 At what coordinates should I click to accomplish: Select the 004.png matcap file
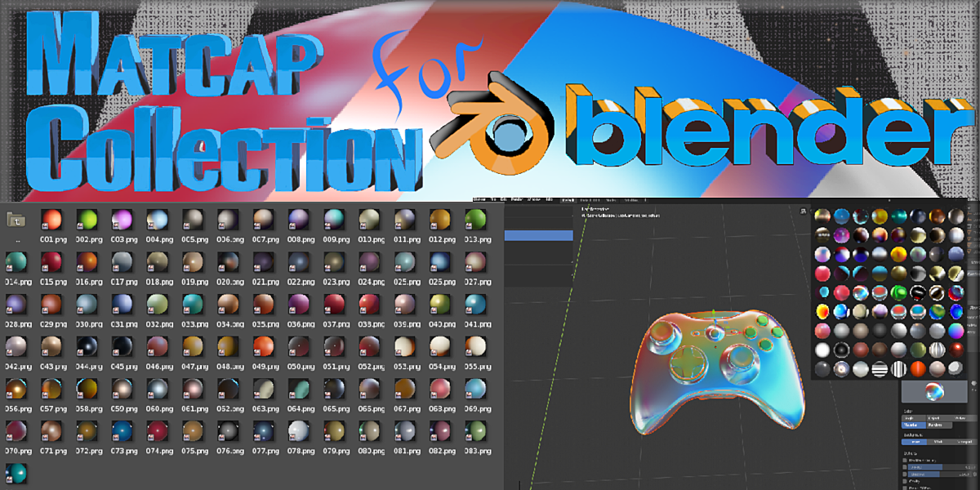(x=157, y=220)
